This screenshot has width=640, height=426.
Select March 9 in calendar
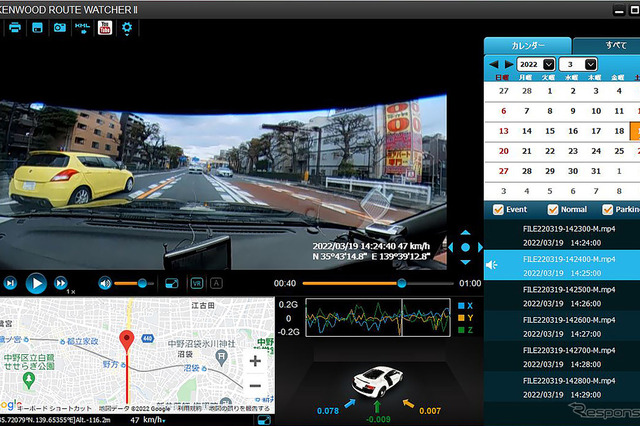click(x=573, y=111)
